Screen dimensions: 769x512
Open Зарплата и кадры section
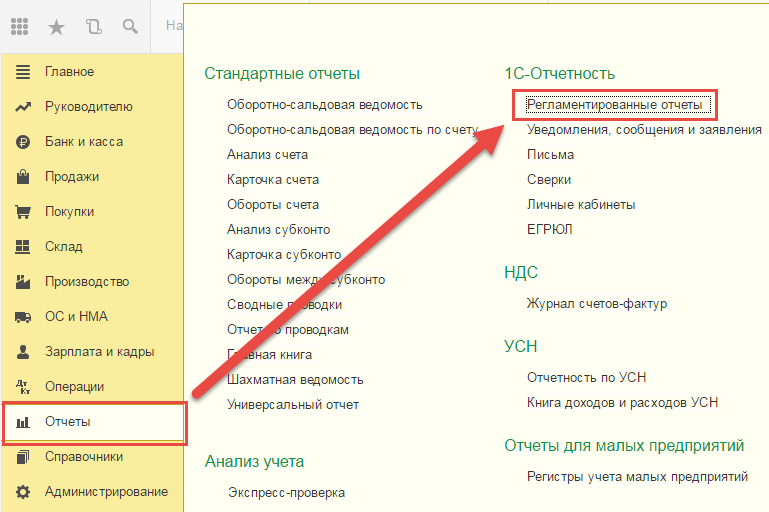tap(99, 352)
